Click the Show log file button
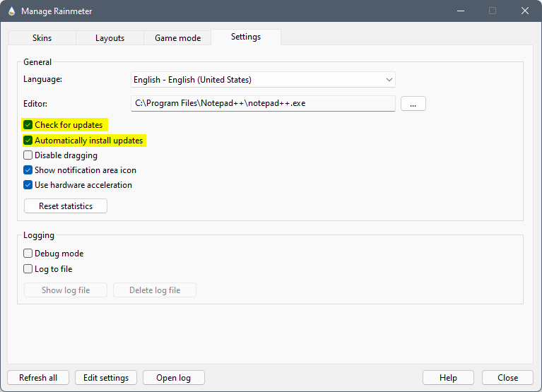The height and width of the screenshot is (392, 542). [x=66, y=290]
